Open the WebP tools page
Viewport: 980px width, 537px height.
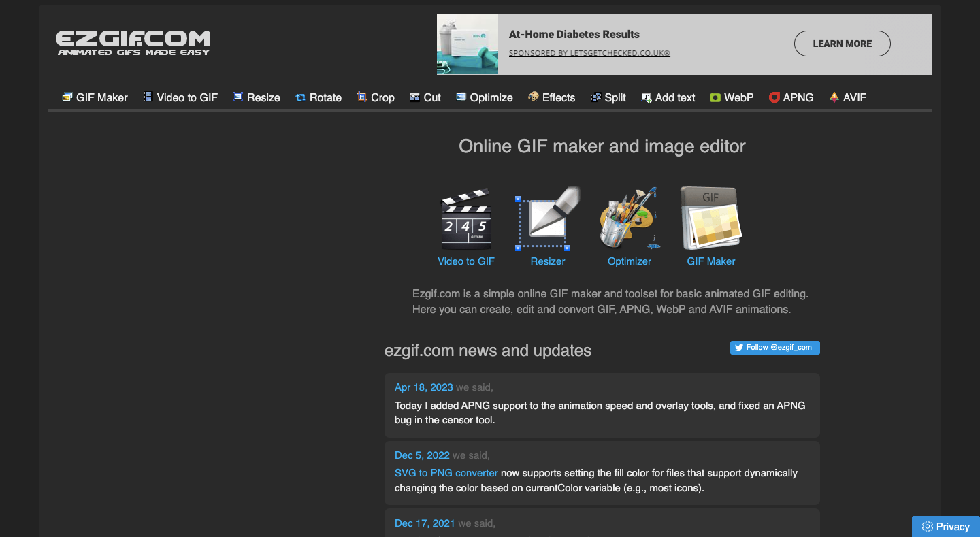tap(732, 97)
